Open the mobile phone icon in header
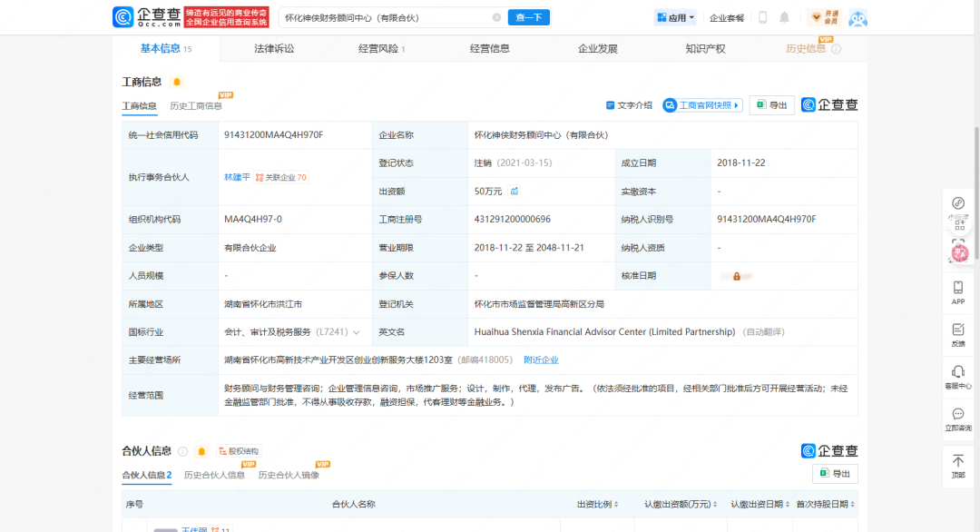980x532 pixels. click(x=762, y=17)
